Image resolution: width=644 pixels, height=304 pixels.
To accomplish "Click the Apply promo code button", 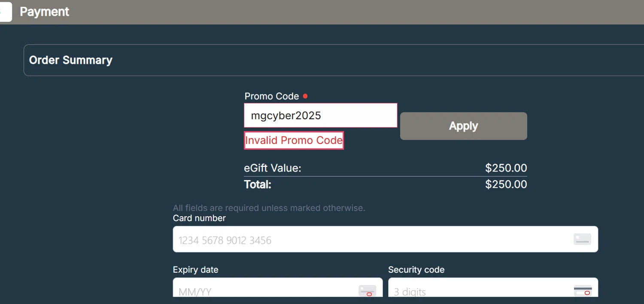I will point(463,126).
